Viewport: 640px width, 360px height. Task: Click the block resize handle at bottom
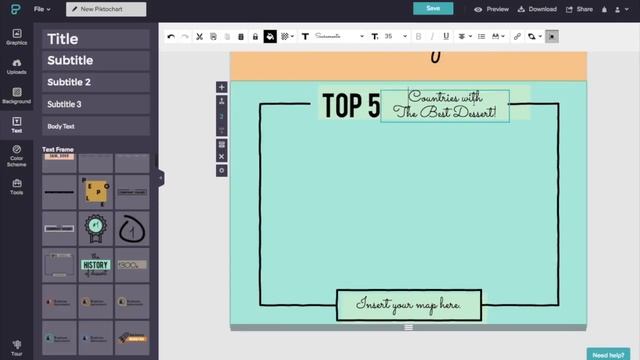click(409, 327)
